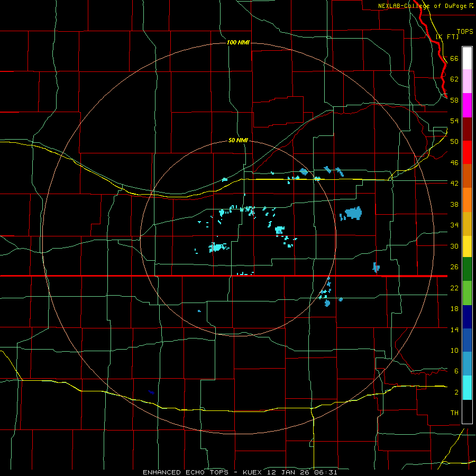Click the light pink legend swatch
Viewport: 476px width, 476px height.
[x=467, y=81]
